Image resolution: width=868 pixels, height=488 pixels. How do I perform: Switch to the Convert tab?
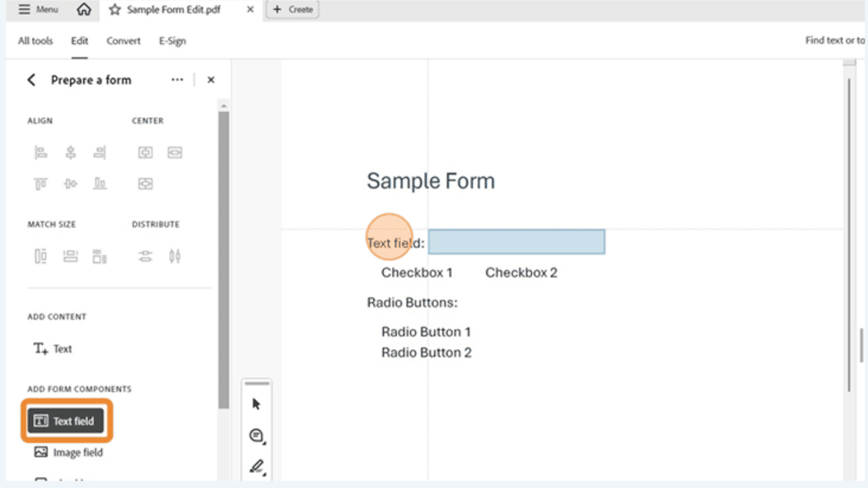[x=123, y=41]
